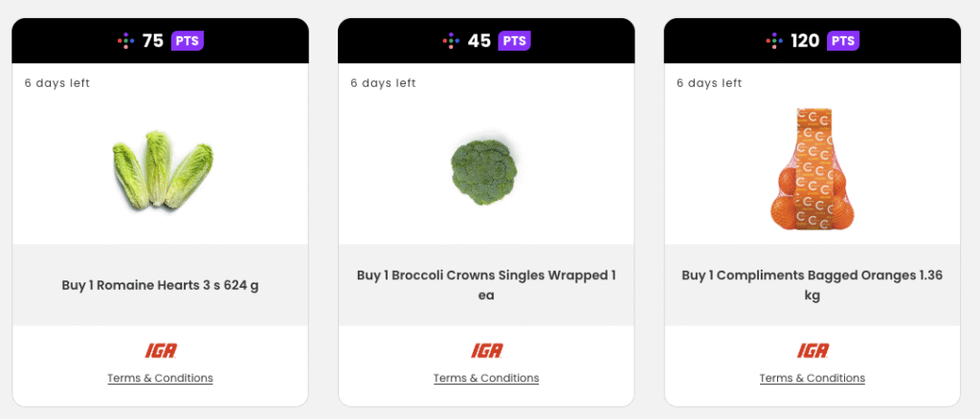Screen dimensions: 980x419
Task: Click the points icon beside 120 PTS
Action: point(774,41)
